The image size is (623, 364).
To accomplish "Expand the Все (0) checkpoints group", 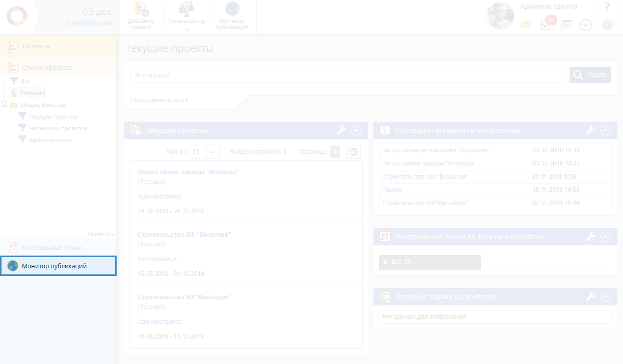I will (x=386, y=262).
